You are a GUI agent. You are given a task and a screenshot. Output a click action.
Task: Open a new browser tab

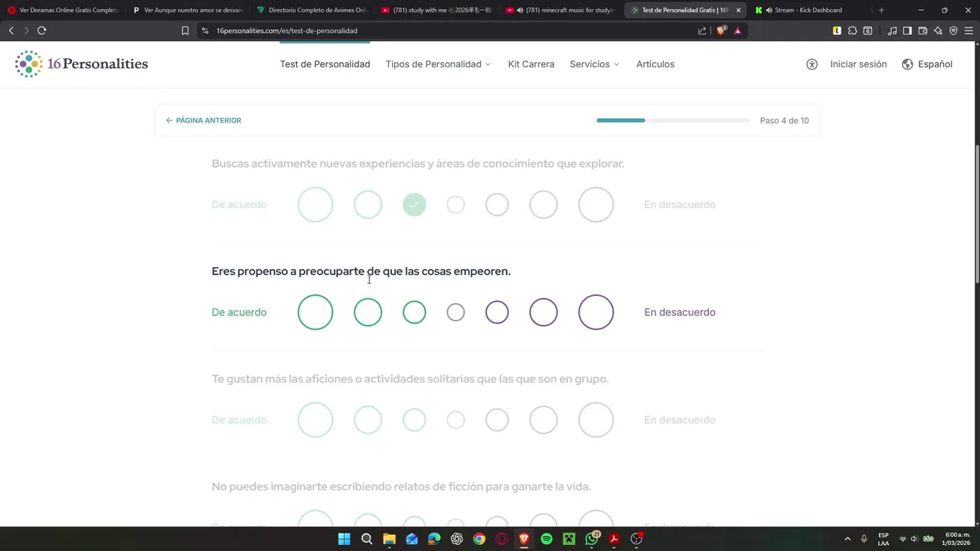(881, 10)
